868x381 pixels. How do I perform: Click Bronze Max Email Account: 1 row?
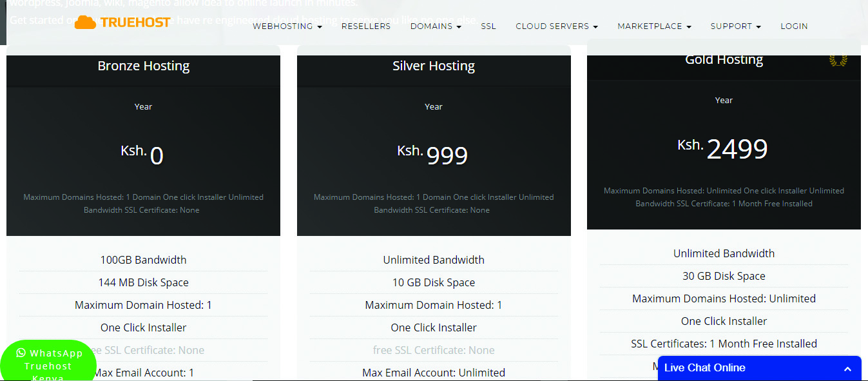click(x=144, y=373)
